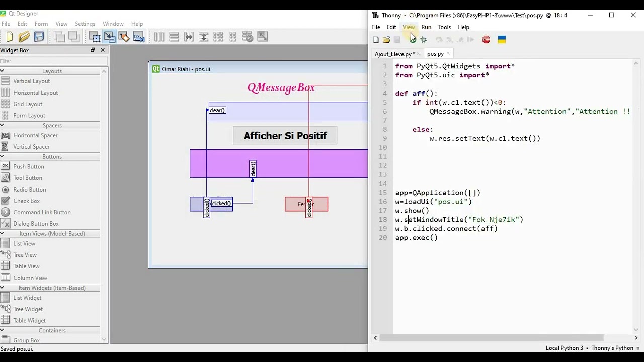Click Afficher Si Positif button on form
The width and height of the screenshot is (644, 362).
285,136
